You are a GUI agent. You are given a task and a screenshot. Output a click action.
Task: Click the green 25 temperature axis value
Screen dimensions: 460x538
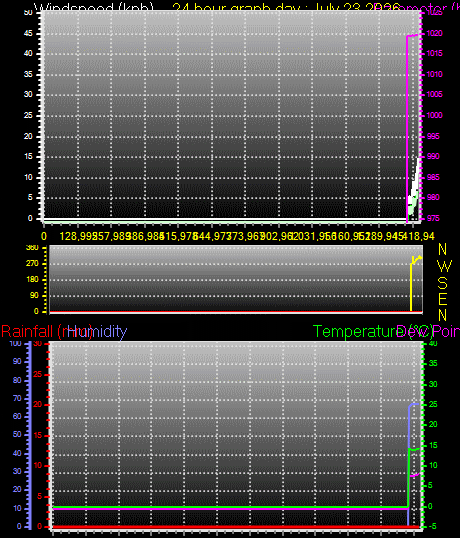433,405
